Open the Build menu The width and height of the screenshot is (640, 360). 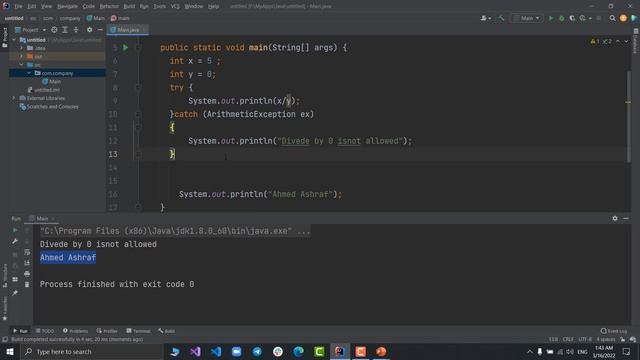[x=129, y=7]
